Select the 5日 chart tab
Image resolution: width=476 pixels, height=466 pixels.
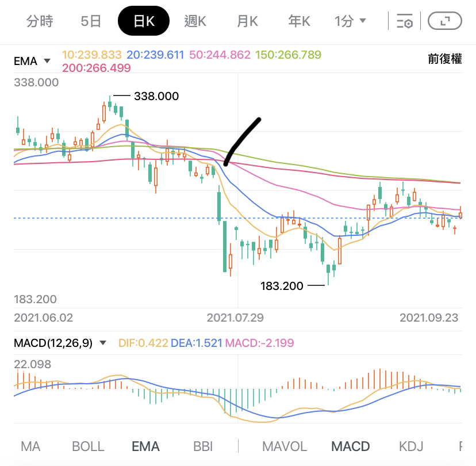(x=91, y=22)
